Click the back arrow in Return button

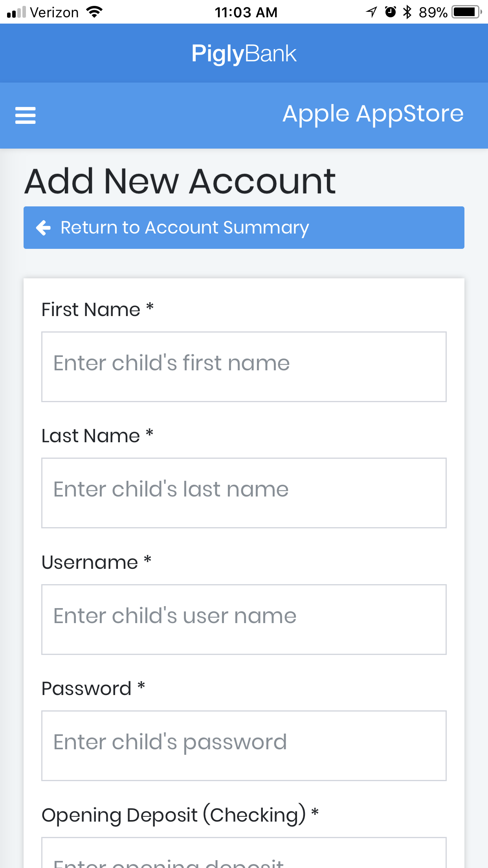[x=44, y=228]
